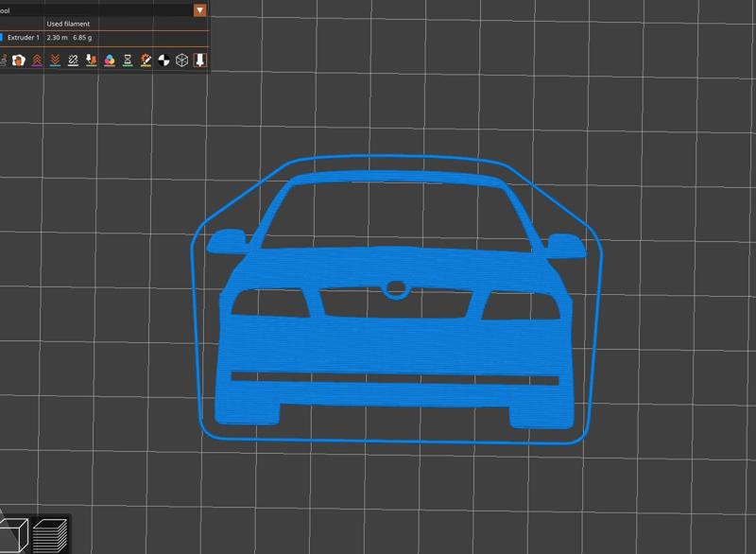Select the blue car model on bed
The width and height of the screenshot is (756, 554).
(x=395, y=347)
